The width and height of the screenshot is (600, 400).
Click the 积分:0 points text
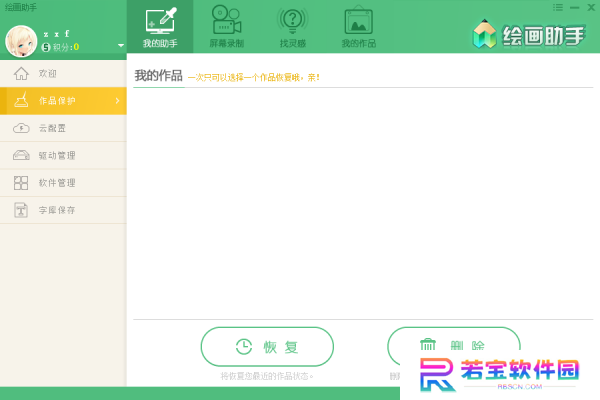66,47
